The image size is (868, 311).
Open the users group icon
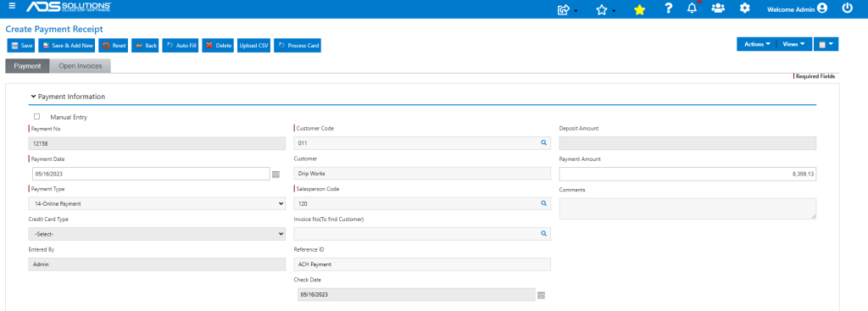click(x=718, y=8)
